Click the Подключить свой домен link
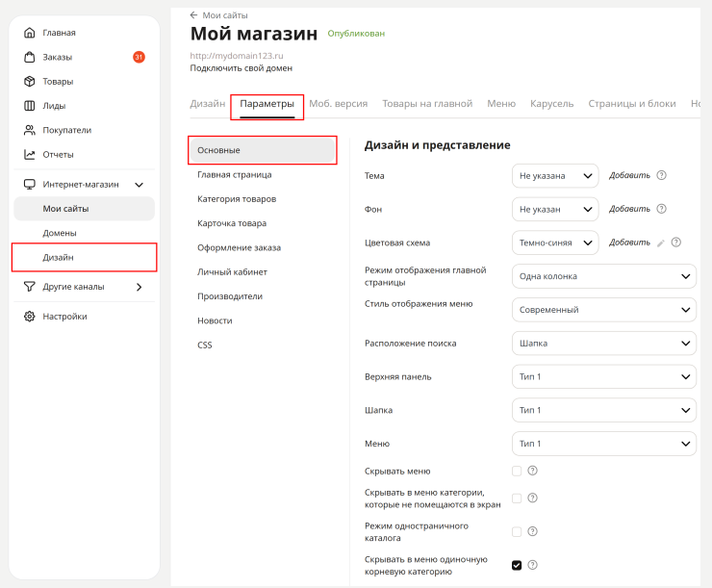This screenshot has width=712, height=588. (242, 68)
